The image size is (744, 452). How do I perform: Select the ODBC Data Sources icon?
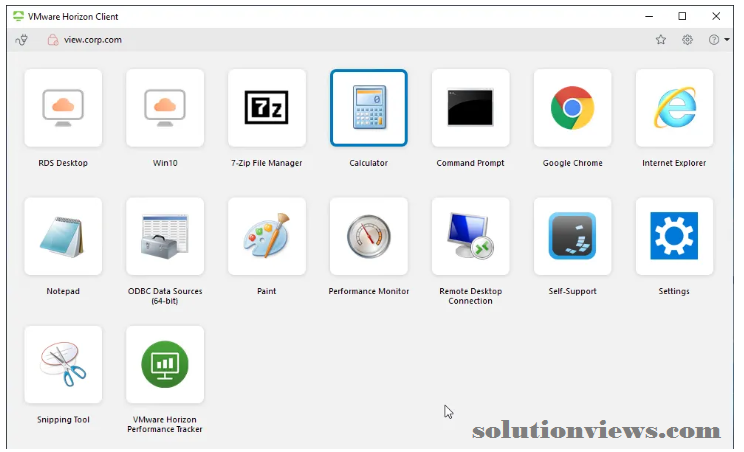click(x=165, y=236)
